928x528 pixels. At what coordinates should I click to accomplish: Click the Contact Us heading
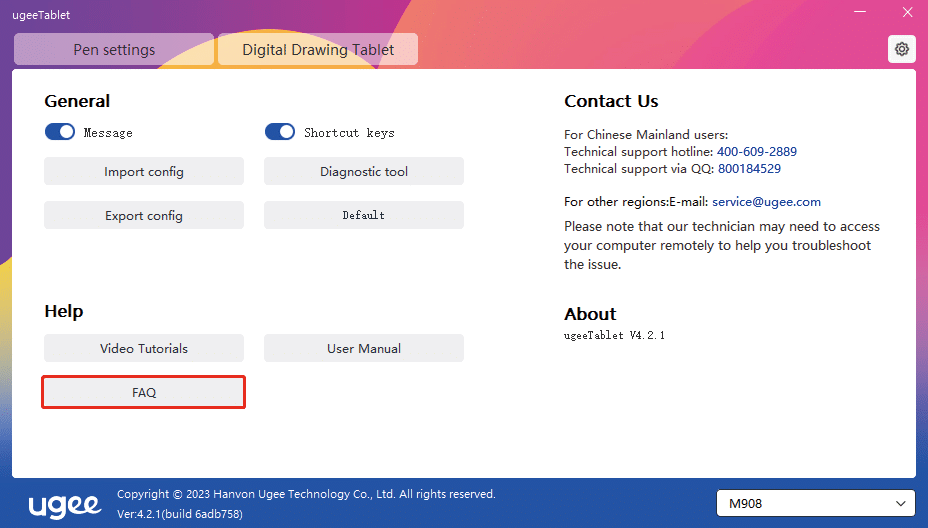point(611,101)
